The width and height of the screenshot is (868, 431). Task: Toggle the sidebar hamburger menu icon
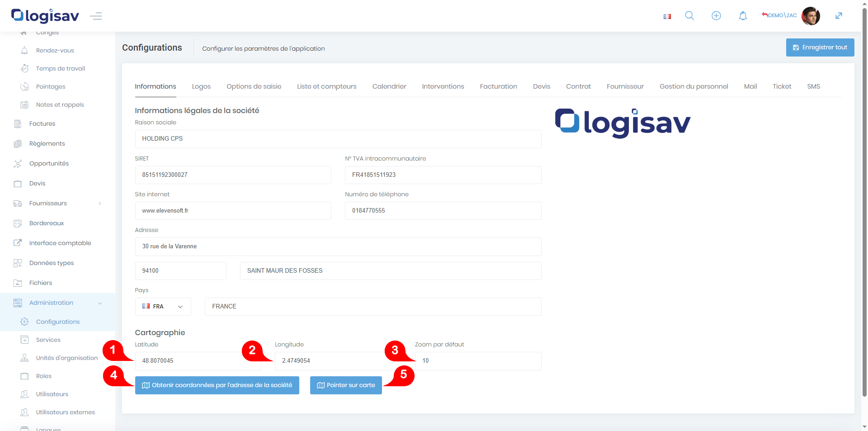[x=96, y=16]
